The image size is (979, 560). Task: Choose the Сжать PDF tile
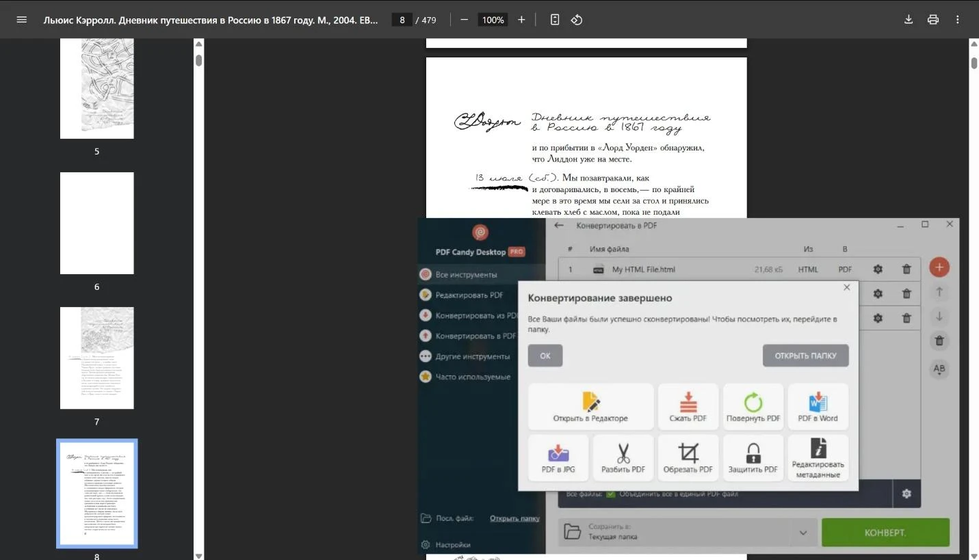pos(688,407)
